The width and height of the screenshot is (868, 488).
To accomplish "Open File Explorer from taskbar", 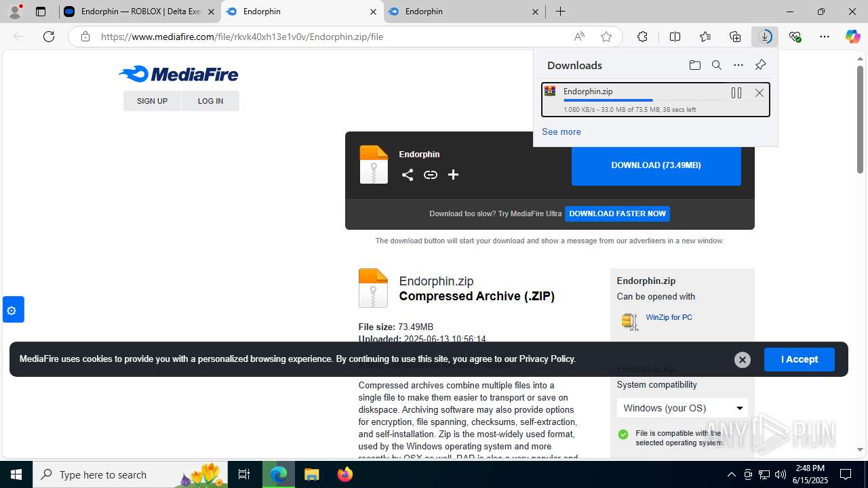I will click(311, 474).
